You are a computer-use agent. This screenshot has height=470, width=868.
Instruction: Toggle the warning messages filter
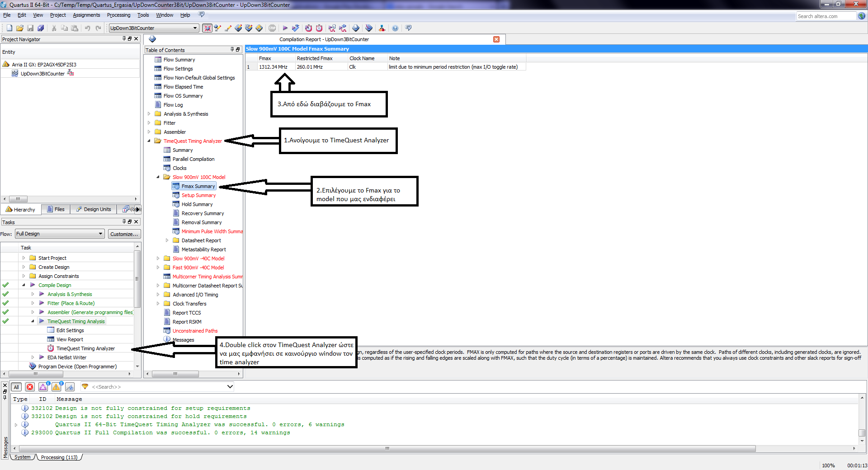pyautogui.click(x=57, y=387)
